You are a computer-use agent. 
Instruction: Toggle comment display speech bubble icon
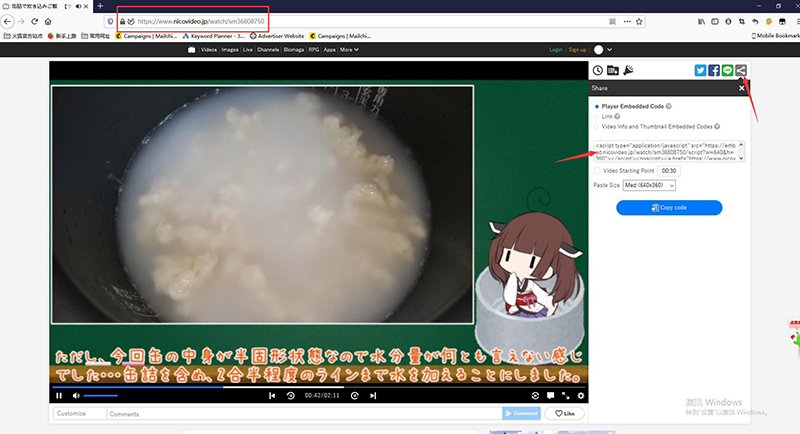click(x=551, y=396)
